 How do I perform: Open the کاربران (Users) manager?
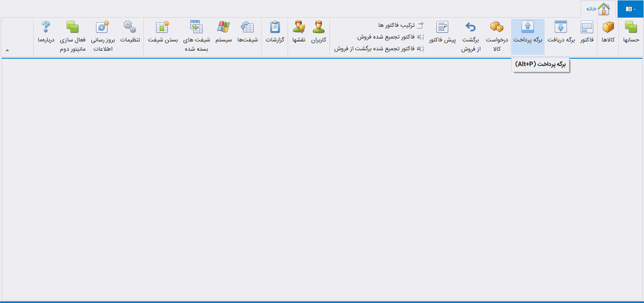[318, 36]
